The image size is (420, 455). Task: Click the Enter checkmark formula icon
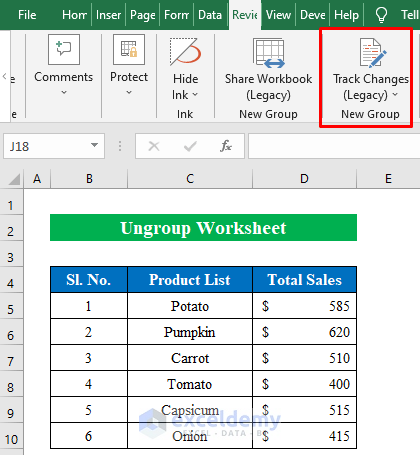point(190,146)
